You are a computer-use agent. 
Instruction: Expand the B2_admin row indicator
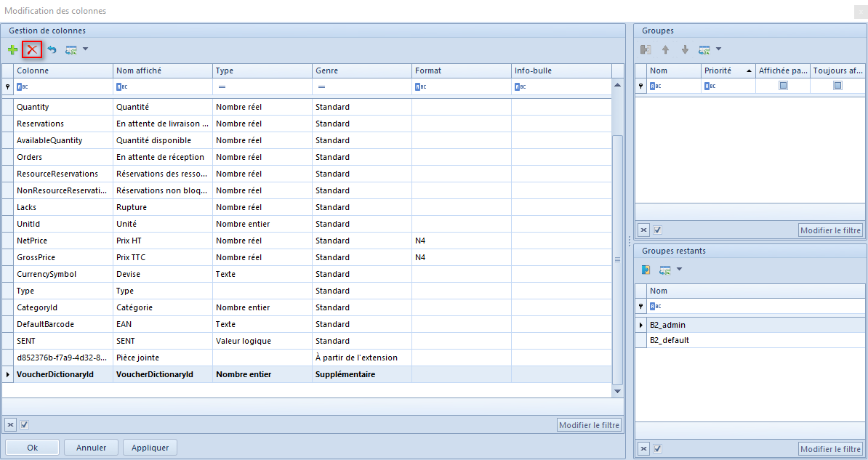tap(640, 325)
